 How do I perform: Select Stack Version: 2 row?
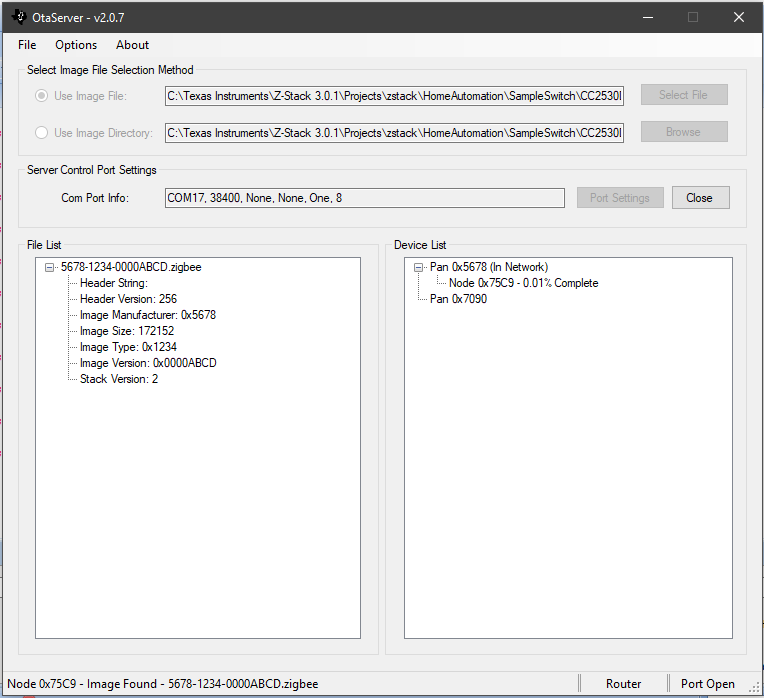click(x=119, y=379)
